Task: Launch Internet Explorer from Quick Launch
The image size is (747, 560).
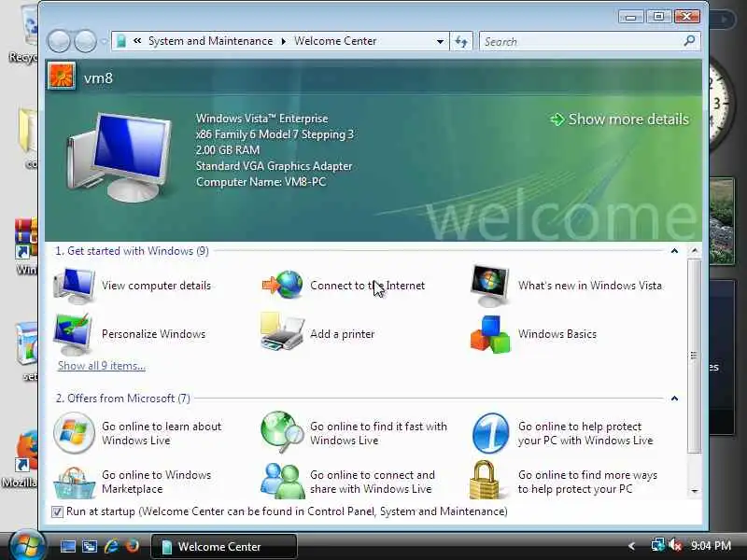Action: click(111, 546)
